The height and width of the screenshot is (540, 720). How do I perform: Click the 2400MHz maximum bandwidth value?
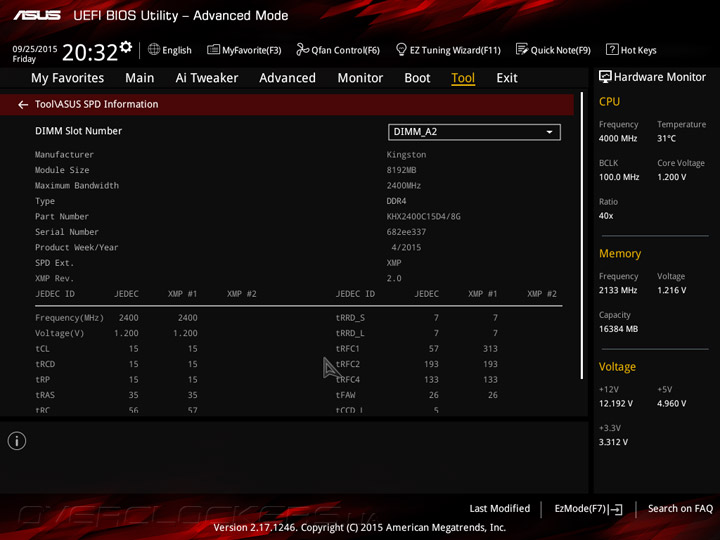tap(404, 186)
